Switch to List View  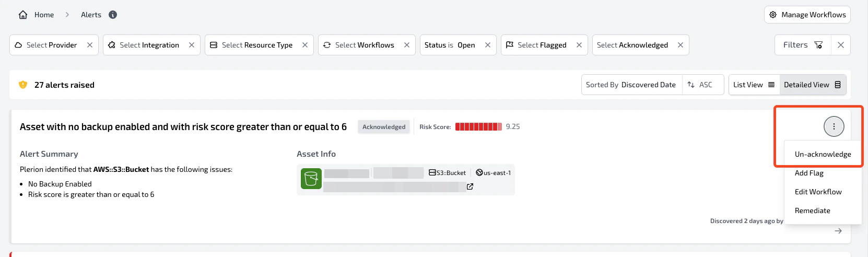[x=754, y=85]
